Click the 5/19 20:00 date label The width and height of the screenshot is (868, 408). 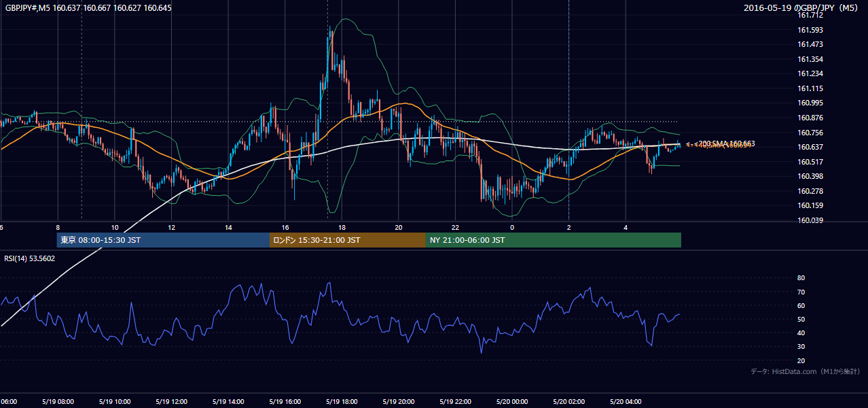click(399, 402)
